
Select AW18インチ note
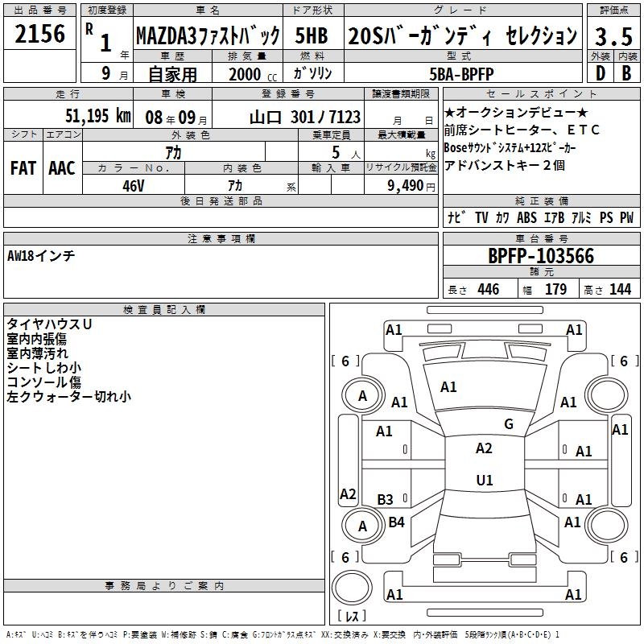coord(41,256)
